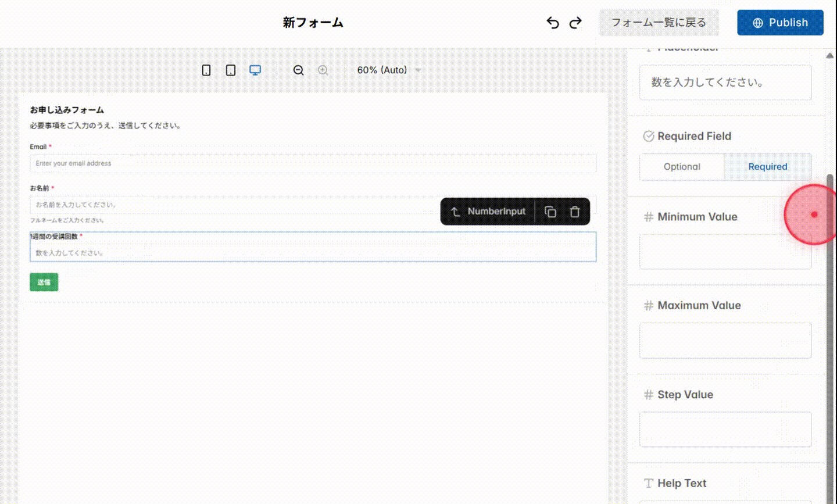Switch to desktop preview mode
This screenshot has width=837, height=504.
pyautogui.click(x=255, y=70)
